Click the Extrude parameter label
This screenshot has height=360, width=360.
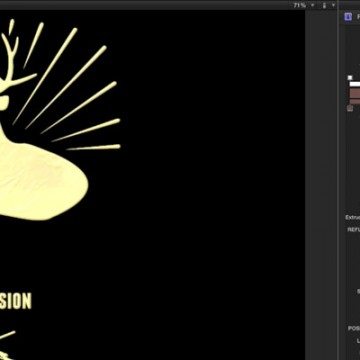(x=353, y=217)
